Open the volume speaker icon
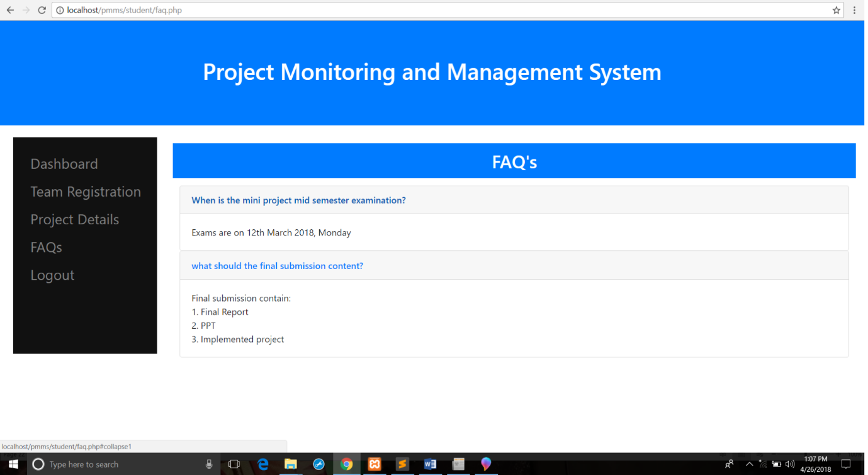 point(791,464)
